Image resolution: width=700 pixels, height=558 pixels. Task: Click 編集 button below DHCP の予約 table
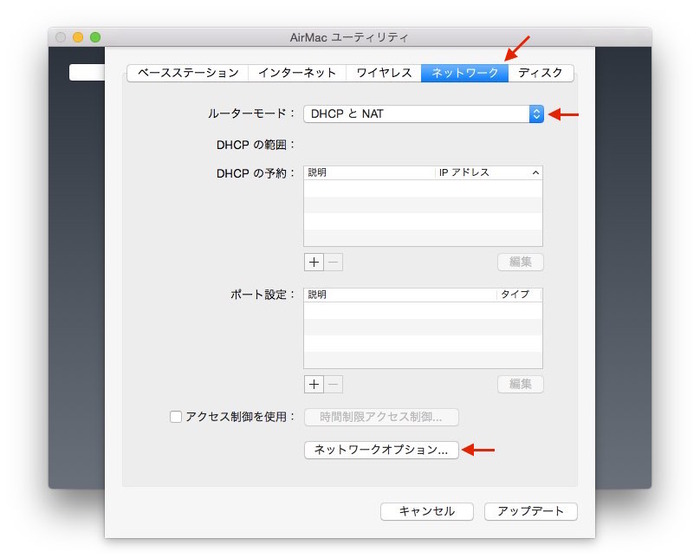coord(521,262)
